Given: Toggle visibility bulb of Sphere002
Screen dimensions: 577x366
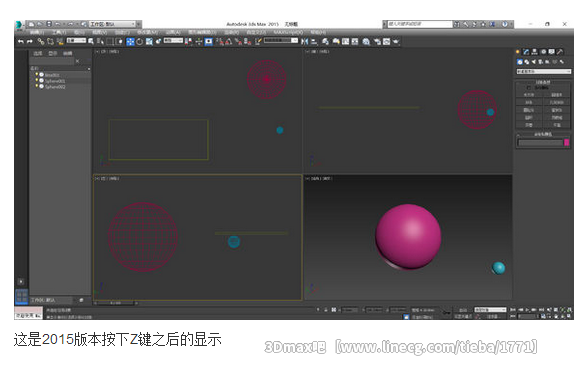Looking at the screenshot, I should [x=37, y=86].
